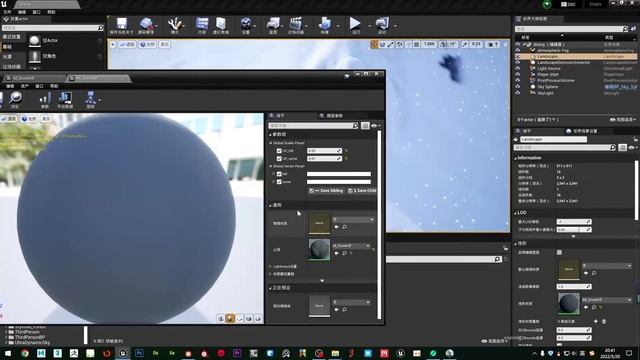Select translate gizmo mode in viewport
The height and width of the screenshot is (360, 640).
pos(374,44)
